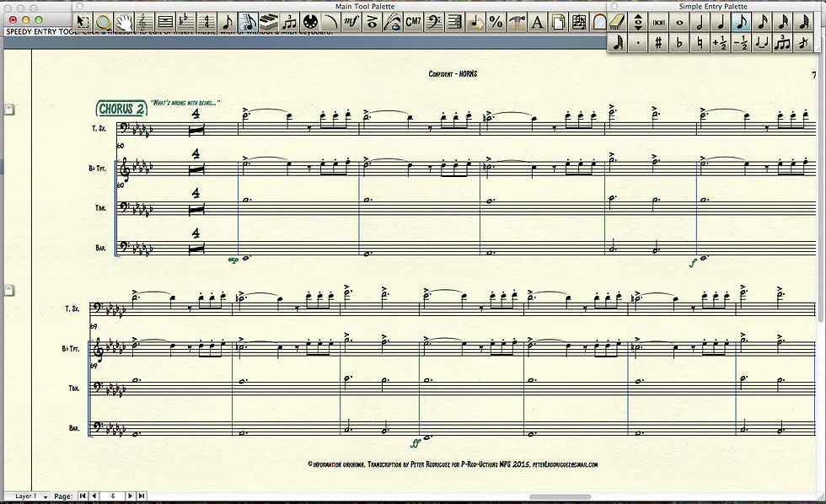This screenshot has width=826, height=504.
Task: Click the ff dynamic in lower system
Action: point(415,443)
